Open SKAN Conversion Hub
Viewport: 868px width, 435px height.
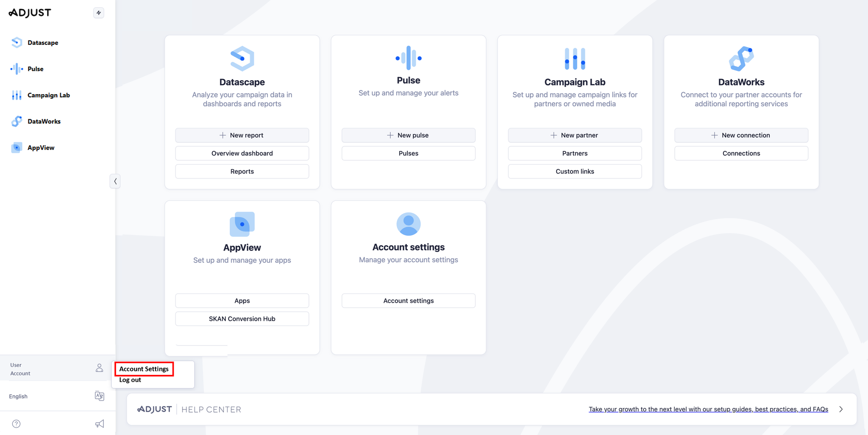pos(242,319)
